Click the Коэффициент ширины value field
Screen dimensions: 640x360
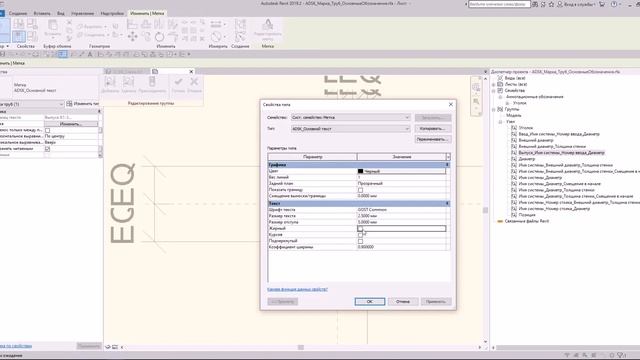[402, 247]
